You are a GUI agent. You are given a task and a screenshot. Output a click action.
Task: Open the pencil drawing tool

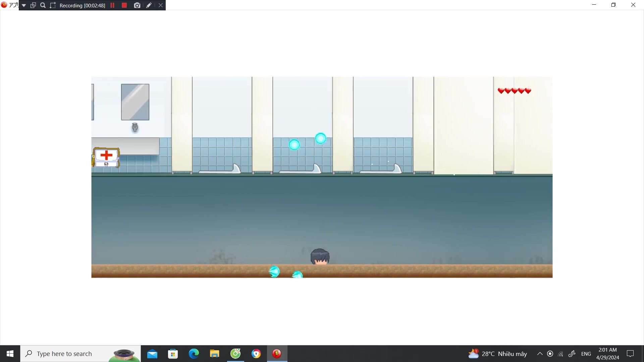(149, 5)
